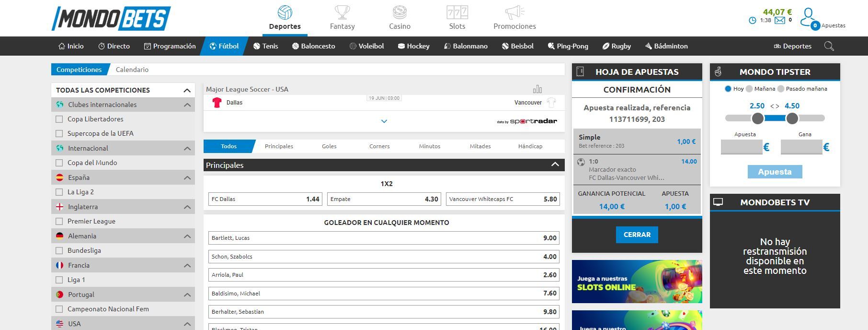Check the Campeonato Nacional Fem checkbox
The image size is (868, 330).
click(59, 309)
